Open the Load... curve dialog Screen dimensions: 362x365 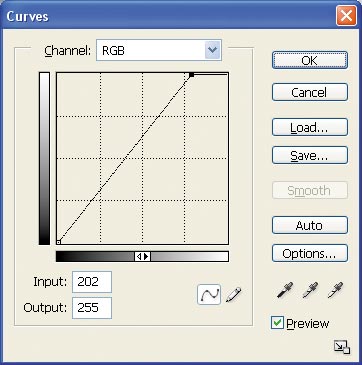click(310, 127)
